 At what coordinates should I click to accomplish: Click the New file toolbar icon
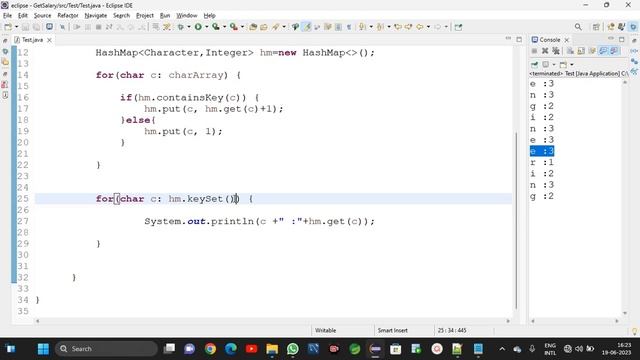8,27
